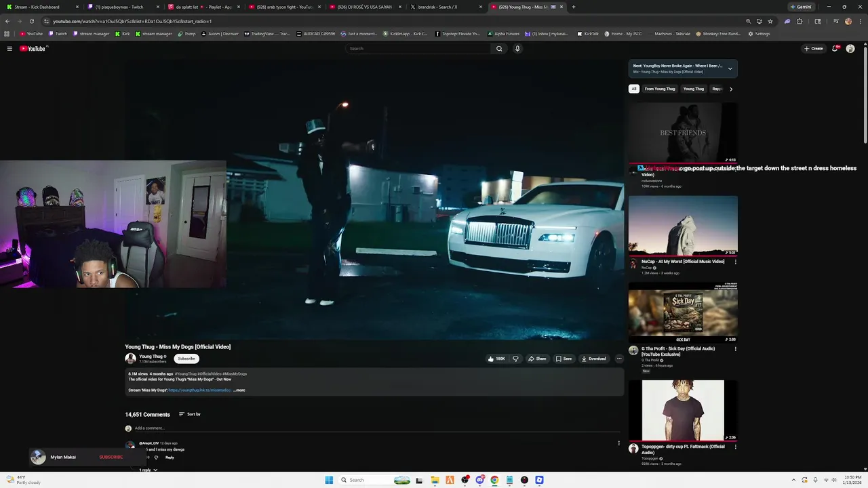Like the Miss My Dogs video
This screenshot has height=488, width=868.
(496, 359)
